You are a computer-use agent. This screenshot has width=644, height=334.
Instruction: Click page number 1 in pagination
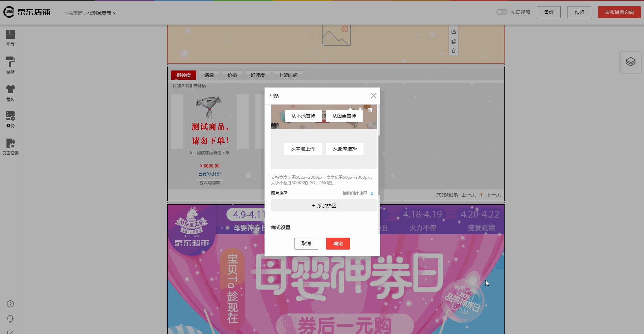click(481, 195)
